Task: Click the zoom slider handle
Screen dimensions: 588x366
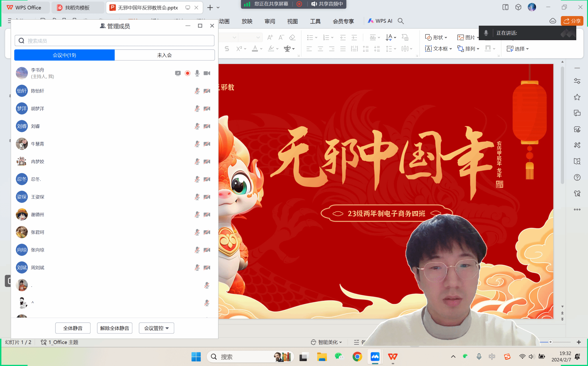Action: pyautogui.click(x=550, y=342)
